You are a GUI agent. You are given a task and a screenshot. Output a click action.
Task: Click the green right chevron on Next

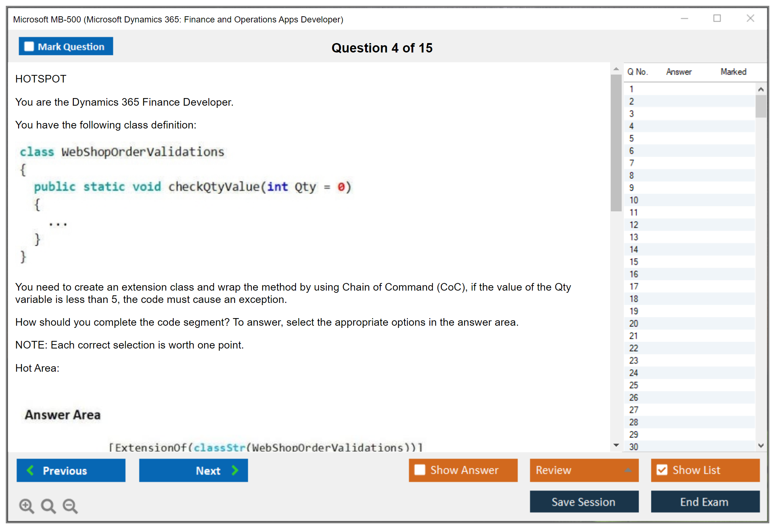235,470
